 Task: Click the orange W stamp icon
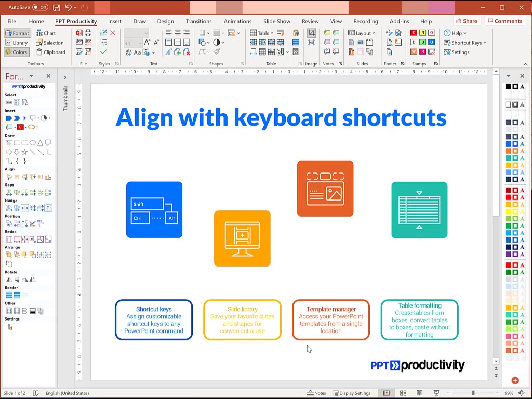tap(414, 52)
